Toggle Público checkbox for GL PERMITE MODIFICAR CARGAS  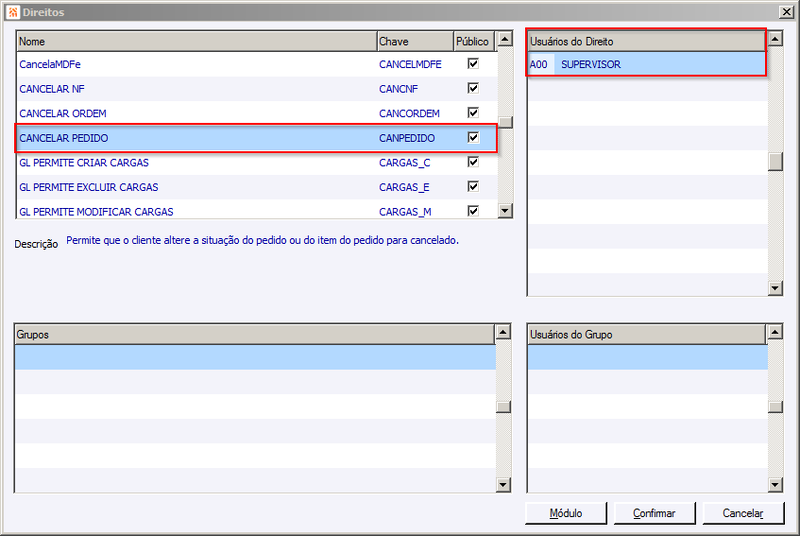coord(473,211)
